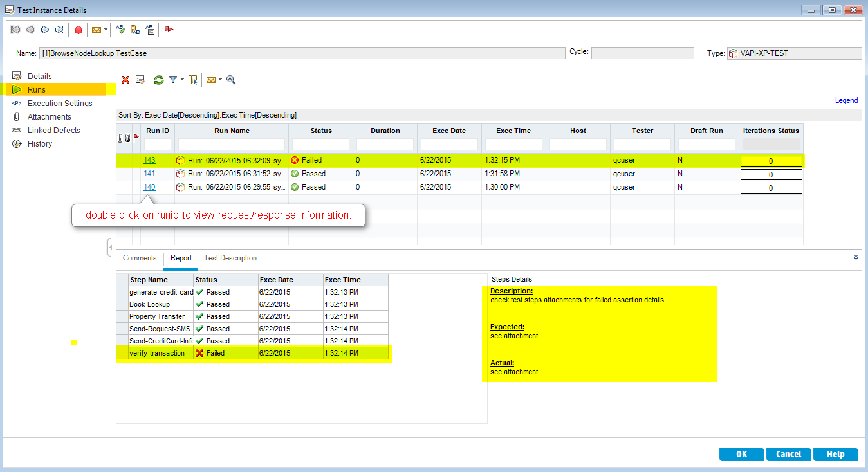Run the spell check tool
Screen dimensions: 868x472
(120, 30)
